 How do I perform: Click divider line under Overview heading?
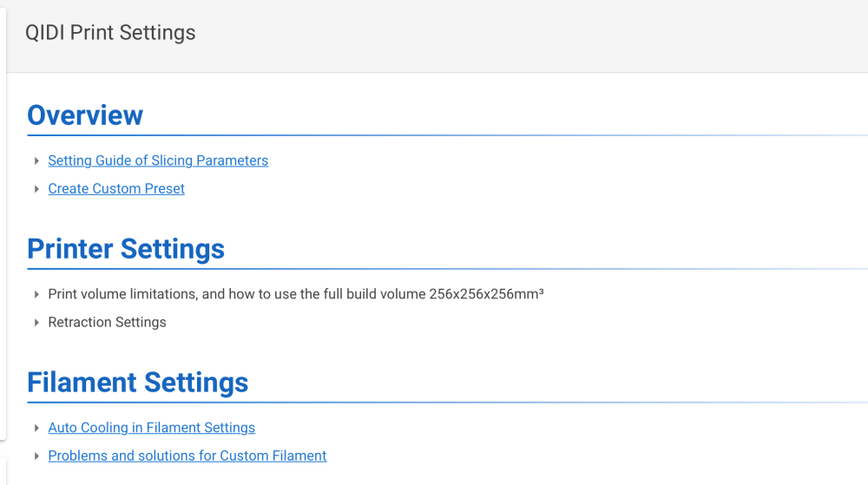click(x=434, y=135)
